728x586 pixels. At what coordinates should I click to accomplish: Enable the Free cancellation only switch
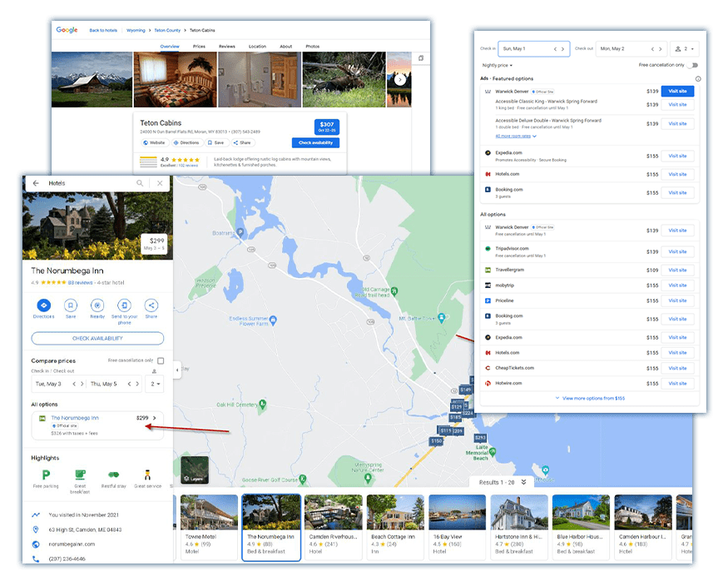pyautogui.click(x=692, y=66)
